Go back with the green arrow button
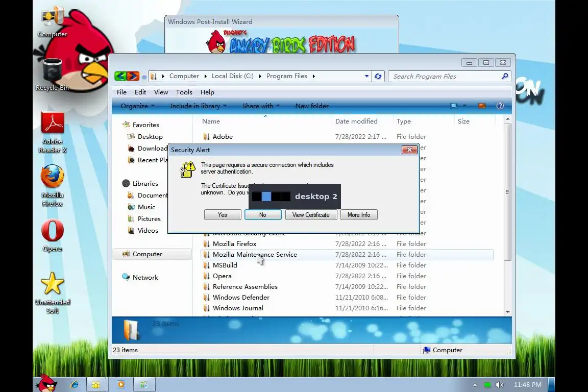The image size is (588, 392). tap(120, 76)
